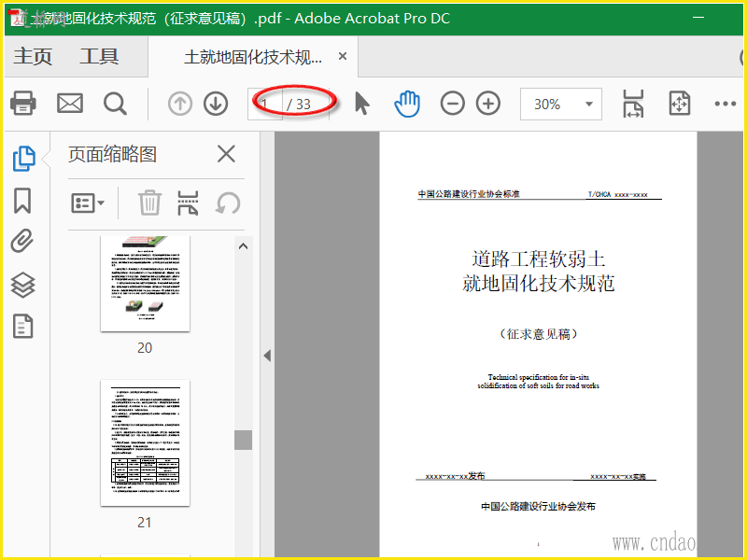This screenshot has height=560, width=747.
Task: Open thumbnail options menu dropdown
Action: point(88,203)
